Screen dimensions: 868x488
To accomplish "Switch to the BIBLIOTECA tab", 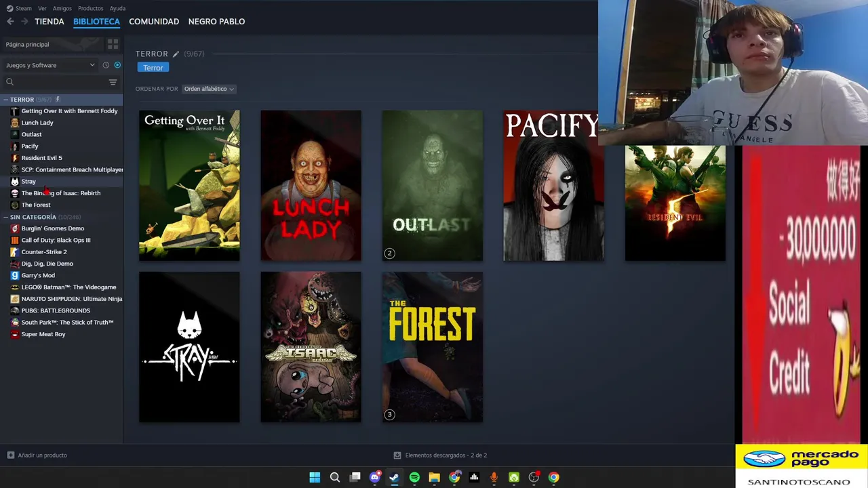I will pos(96,22).
